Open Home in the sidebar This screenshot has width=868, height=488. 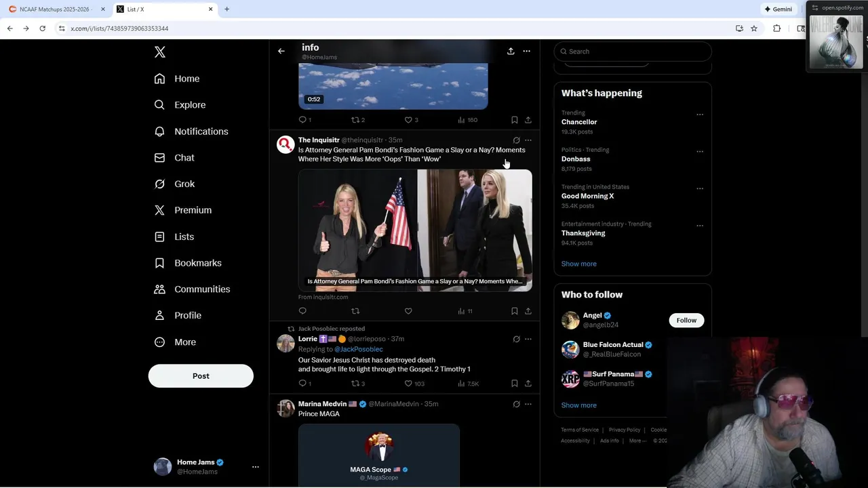(177, 79)
